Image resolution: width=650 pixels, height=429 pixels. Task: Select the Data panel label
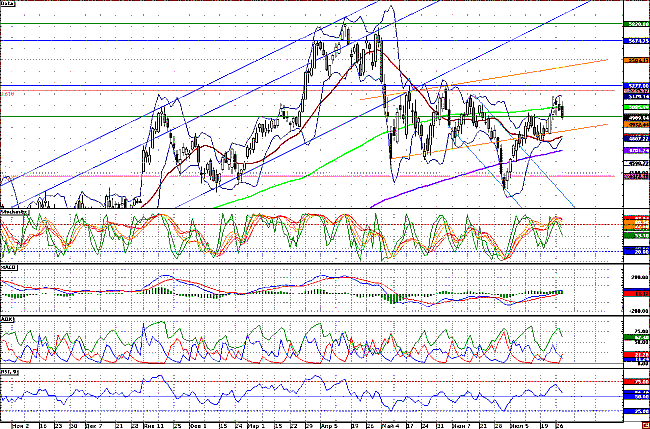pyautogui.click(x=8, y=3)
